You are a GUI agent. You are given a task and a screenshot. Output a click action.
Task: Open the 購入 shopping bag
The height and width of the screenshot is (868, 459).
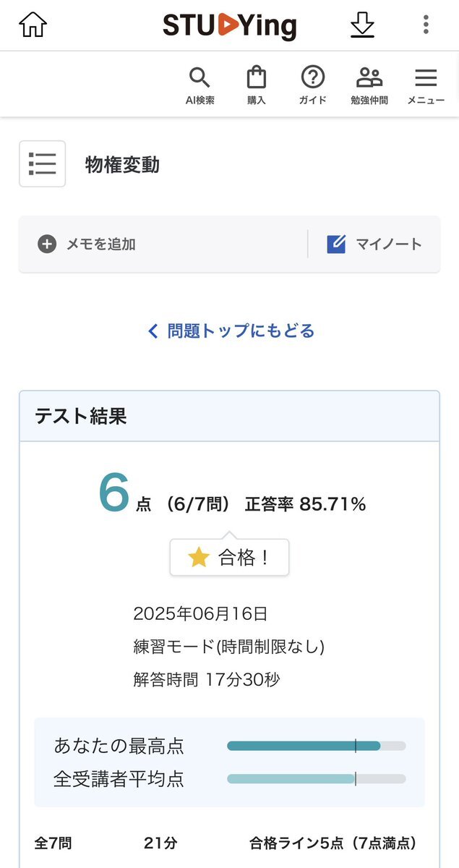(x=257, y=85)
